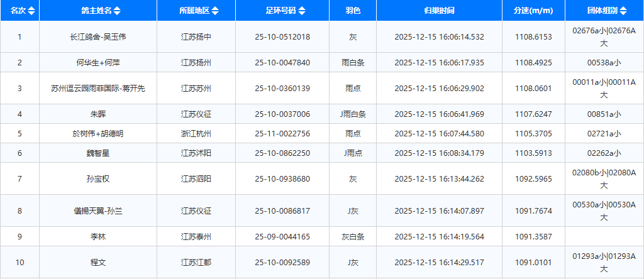Click ring number 25-10-0037006
Image resolution: width=644 pixels, height=279 pixels.
(282, 114)
